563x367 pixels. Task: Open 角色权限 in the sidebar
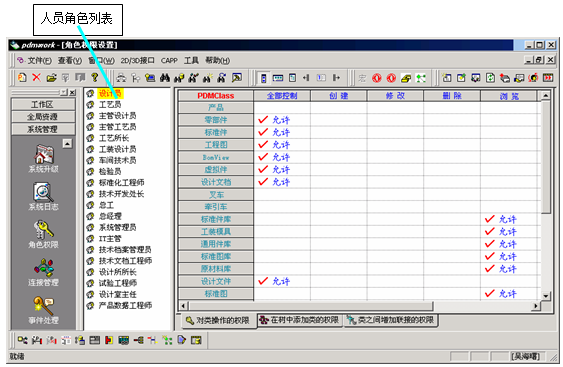point(43,234)
